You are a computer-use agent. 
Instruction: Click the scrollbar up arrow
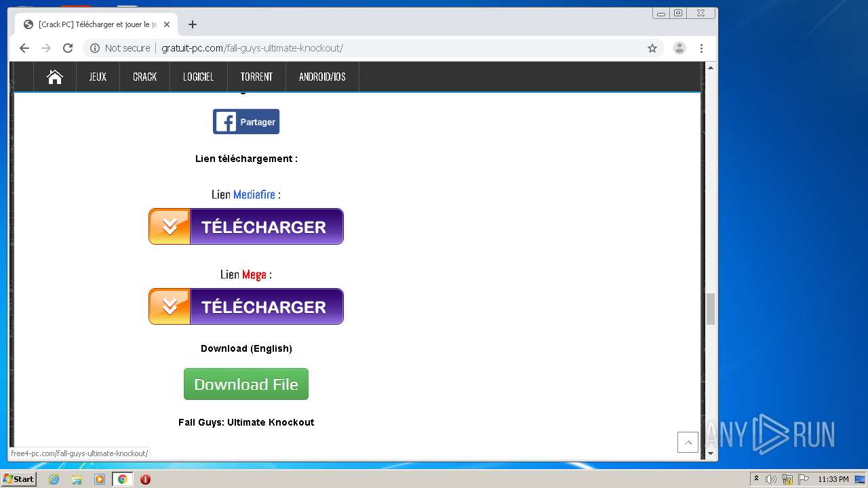tap(711, 67)
